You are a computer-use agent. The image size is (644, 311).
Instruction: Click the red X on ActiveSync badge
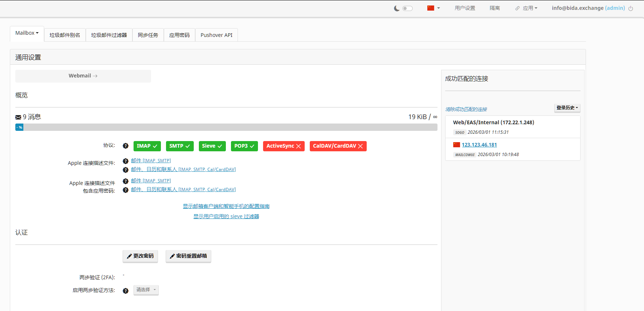click(x=298, y=146)
